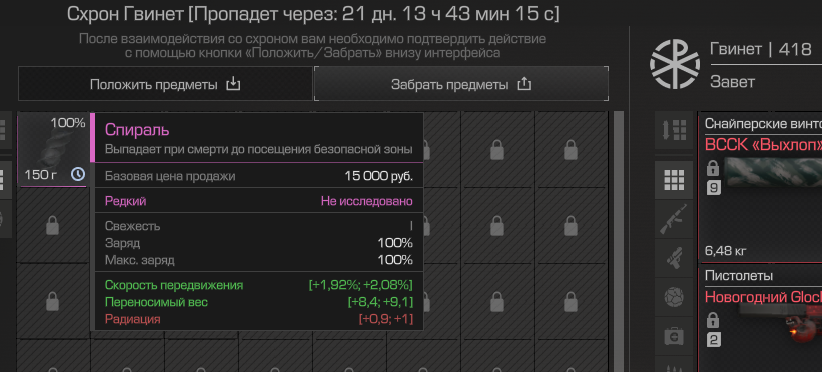Click the stash grid vertical scrollbar
The height and width of the screenshot is (372, 822).
tap(619, 241)
